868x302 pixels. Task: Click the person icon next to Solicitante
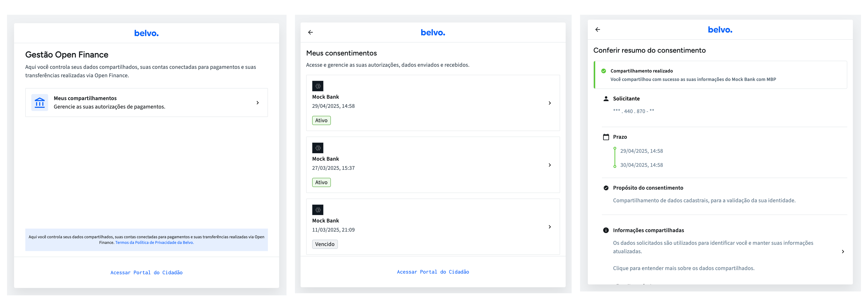tap(606, 99)
